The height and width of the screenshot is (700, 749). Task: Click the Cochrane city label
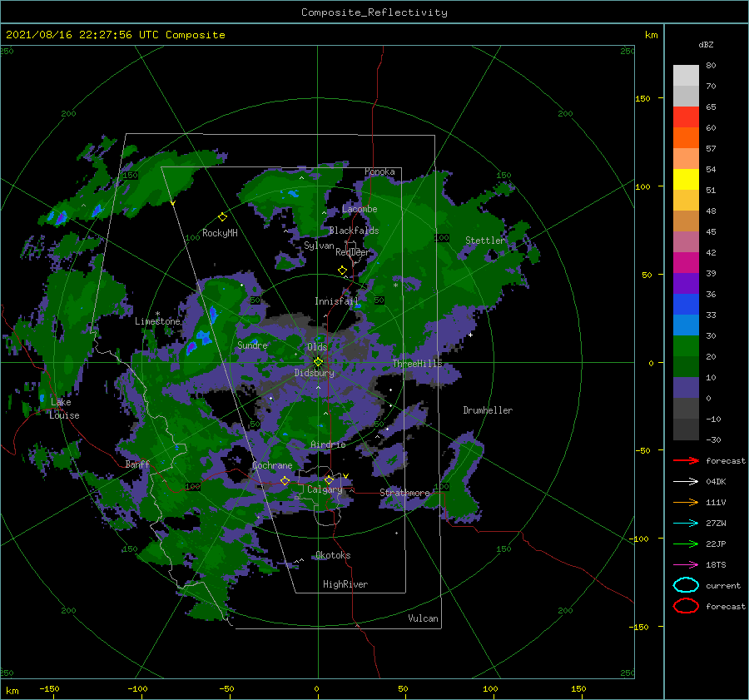coord(272,465)
